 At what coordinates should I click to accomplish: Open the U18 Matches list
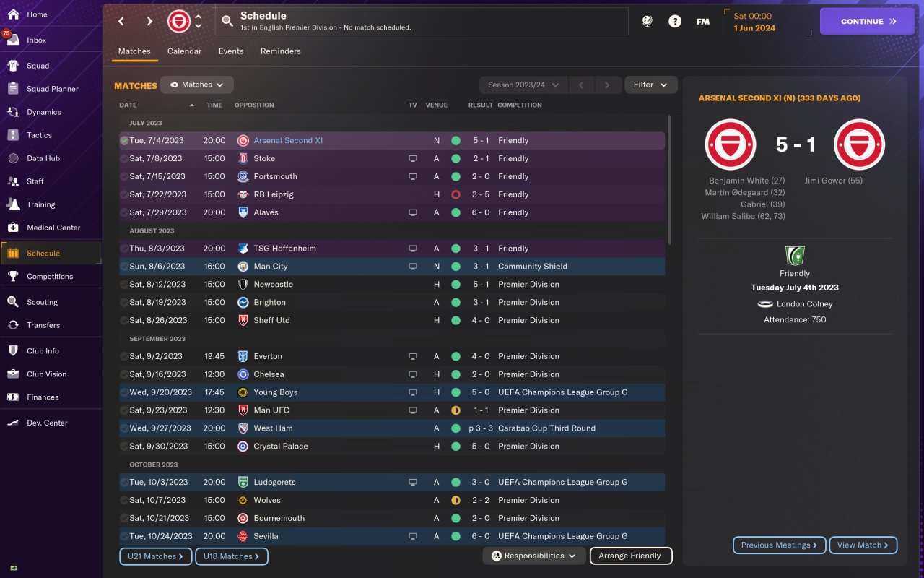click(232, 556)
